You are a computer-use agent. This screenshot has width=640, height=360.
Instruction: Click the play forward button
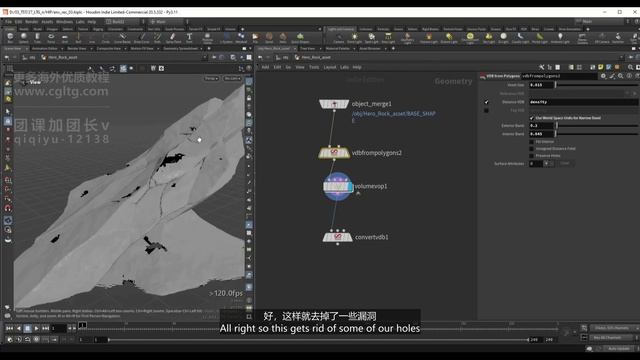pos(36,328)
